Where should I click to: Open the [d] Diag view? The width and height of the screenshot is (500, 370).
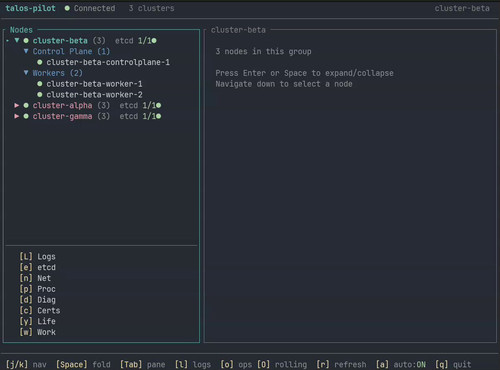click(37, 300)
